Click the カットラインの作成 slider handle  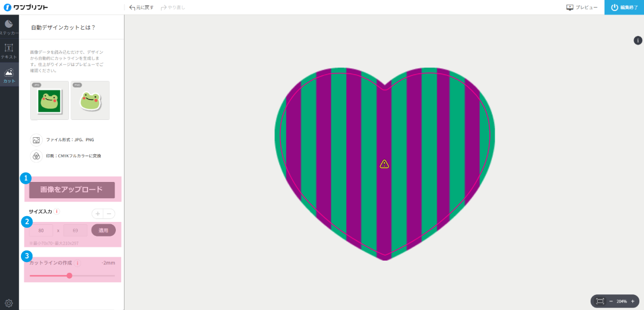click(69, 276)
